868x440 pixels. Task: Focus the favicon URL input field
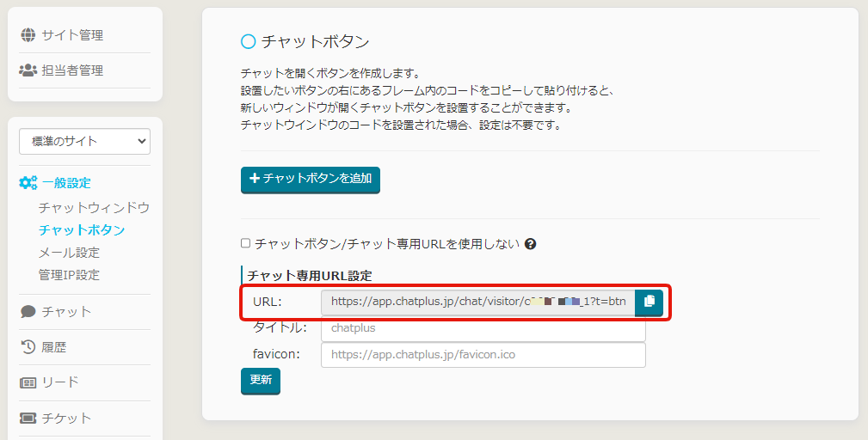coord(483,354)
